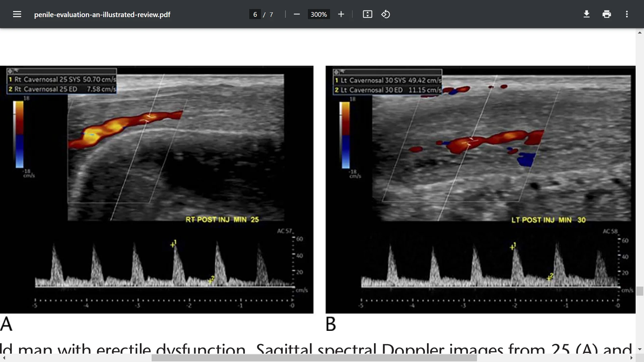This screenshot has width=644, height=362.
Task: Click the file name penile-evaluation-an-illustrated-review.pdf
Action: click(102, 14)
